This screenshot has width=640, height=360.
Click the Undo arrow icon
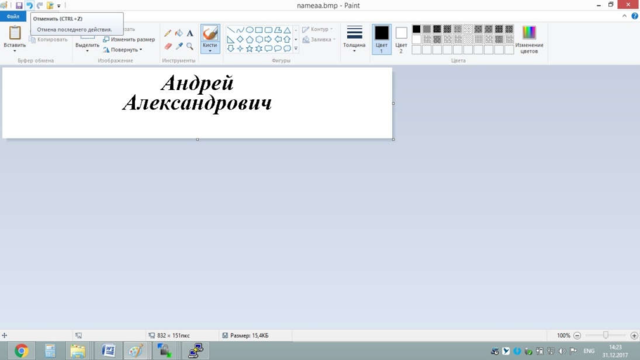point(29,5)
